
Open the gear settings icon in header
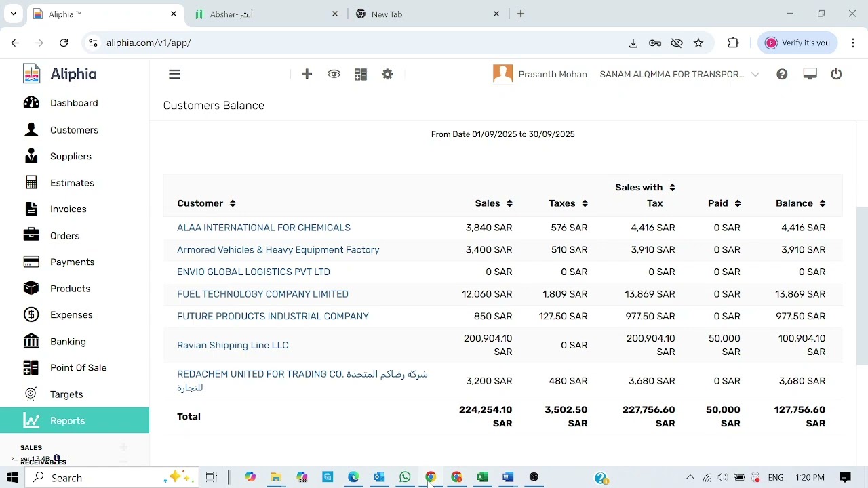click(387, 75)
